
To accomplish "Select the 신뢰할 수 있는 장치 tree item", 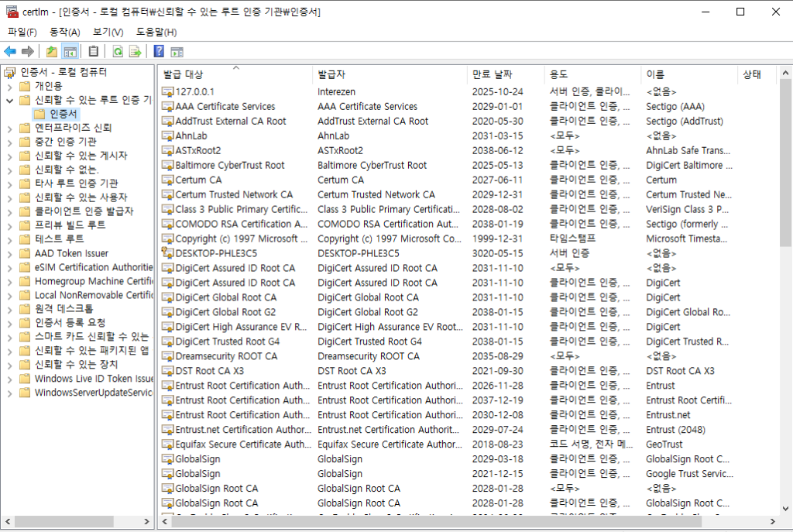I will click(76, 365).
